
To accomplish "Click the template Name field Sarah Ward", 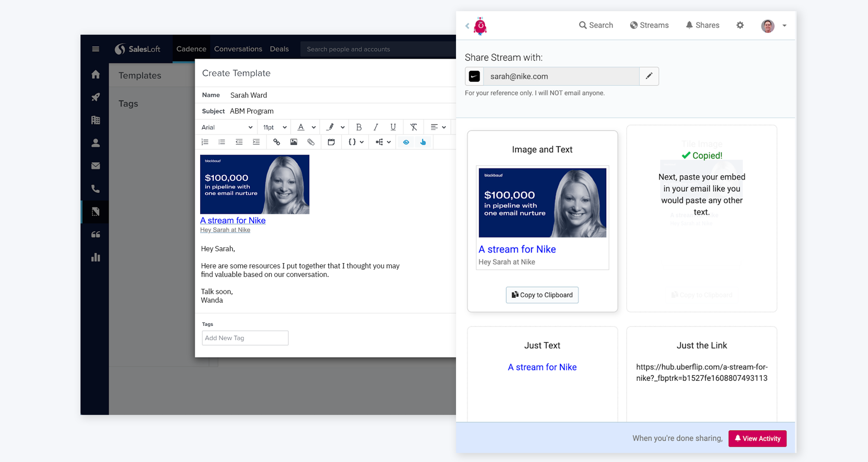I will pos(249,95).
